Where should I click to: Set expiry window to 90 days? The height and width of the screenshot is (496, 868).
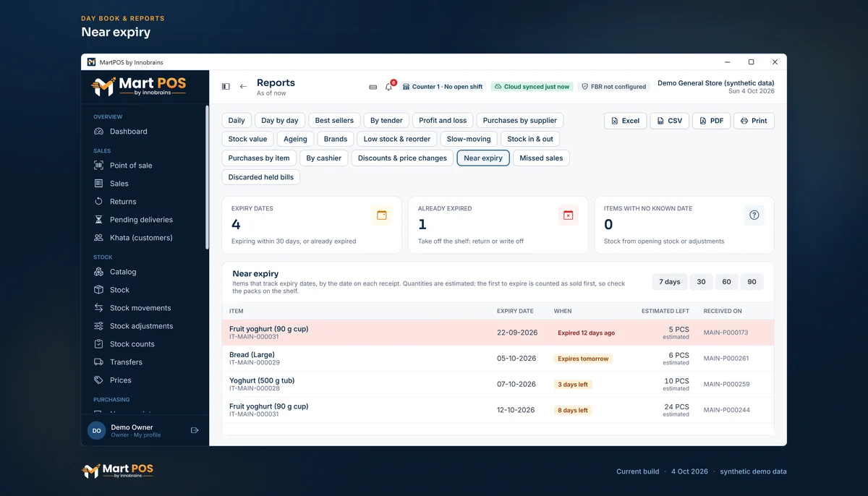coord(752,282)
